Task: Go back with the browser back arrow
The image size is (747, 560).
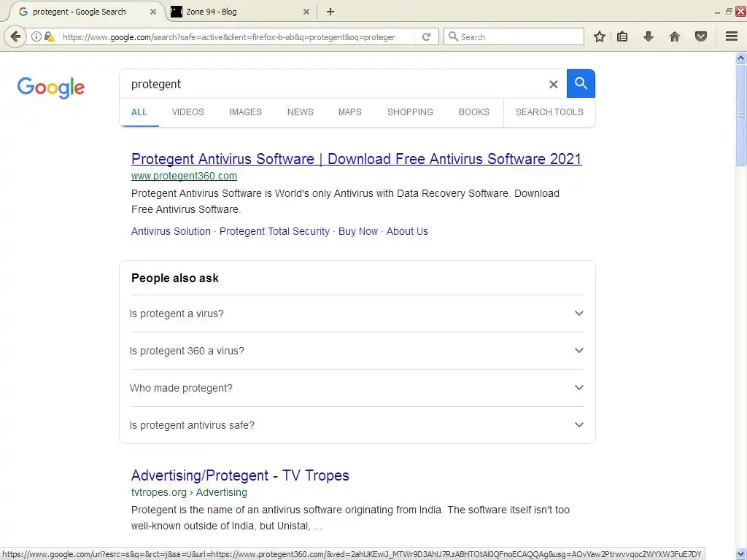Action: [x=15, y=36]
